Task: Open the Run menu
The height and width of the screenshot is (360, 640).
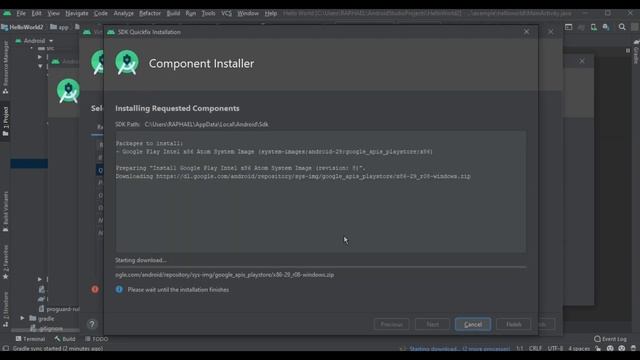Action: click(x=191, y=13)
